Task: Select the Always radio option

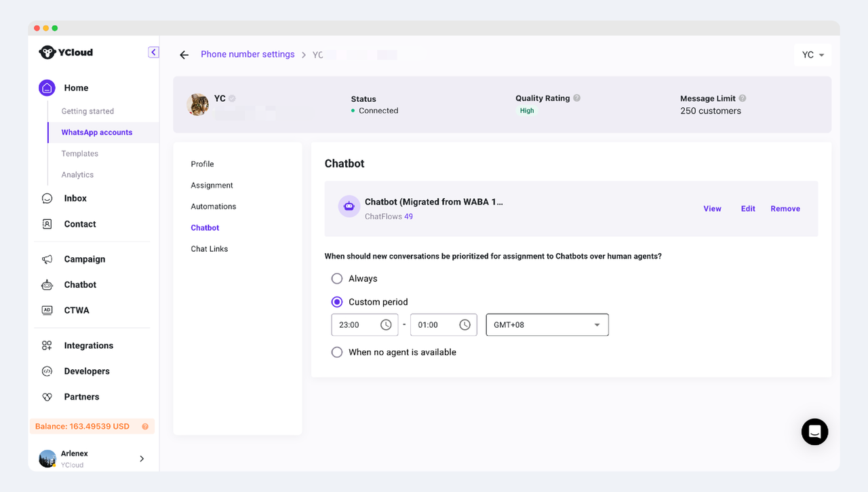Action: tap(337, 279)
